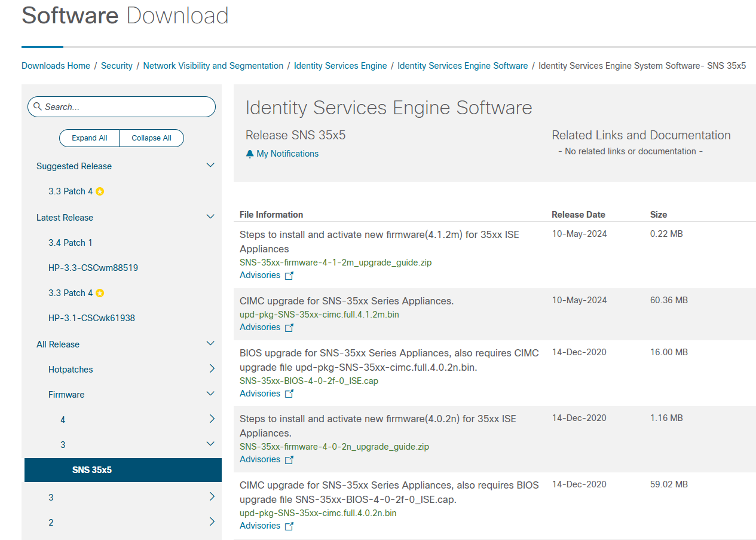Screen dimensions: 756x540
Task: Collapse the Suggested Release section
Action: tap(210, 164)
